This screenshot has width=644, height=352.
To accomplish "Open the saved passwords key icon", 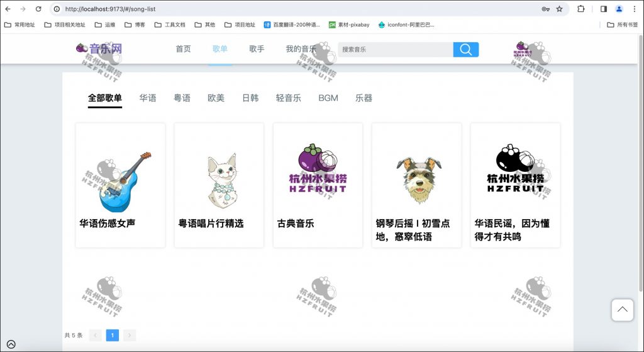I will coord(545,9).
